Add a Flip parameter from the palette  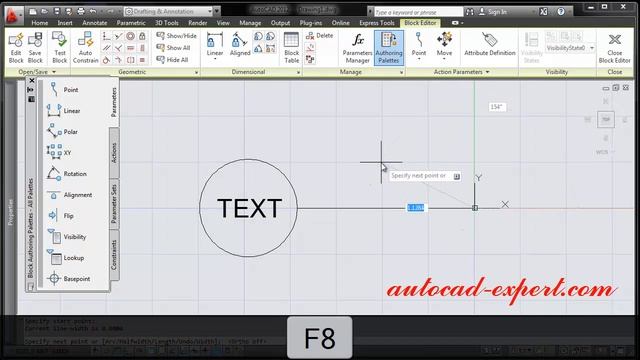tap(60, 216)
